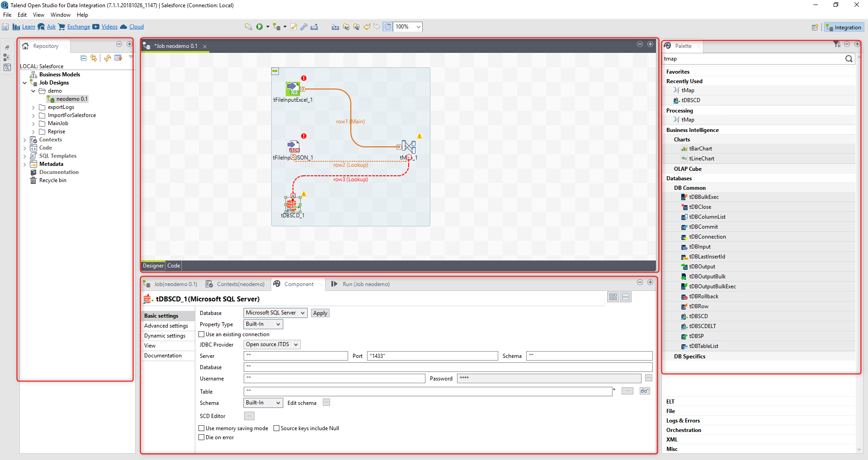Click the Repository refresh icon
This screenshot has width=868, height=460.
(x=108, y=58)
